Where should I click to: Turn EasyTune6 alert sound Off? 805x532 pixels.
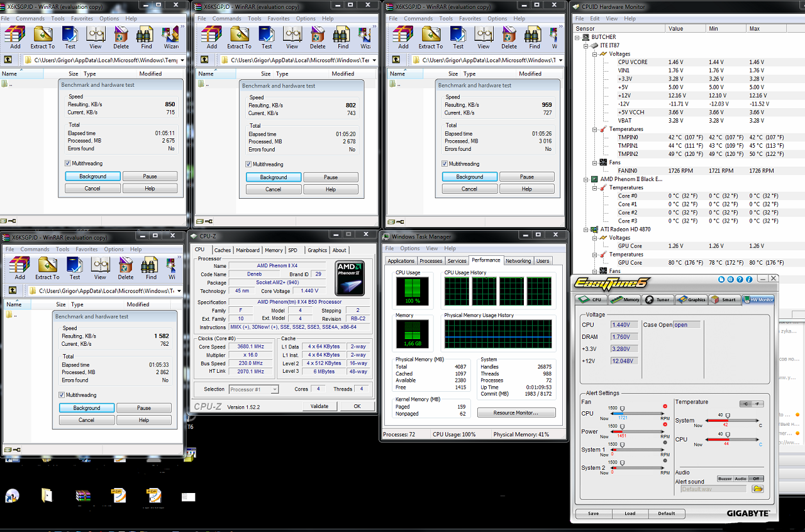tap(756, 479)
